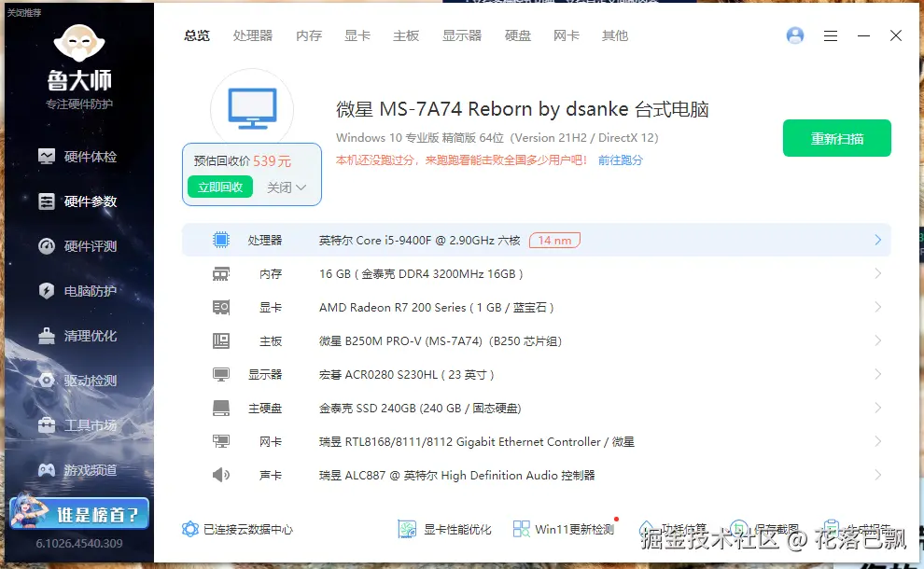Open 清理优化 in the sidebar

pos(77,336)
